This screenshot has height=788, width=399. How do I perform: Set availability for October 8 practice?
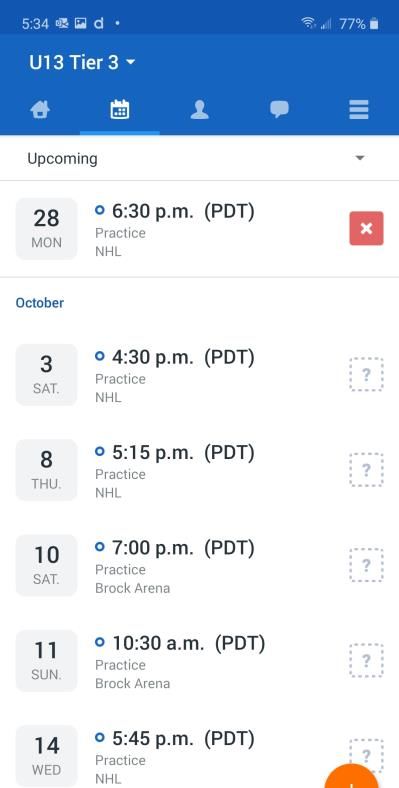(x=366, y=470)
